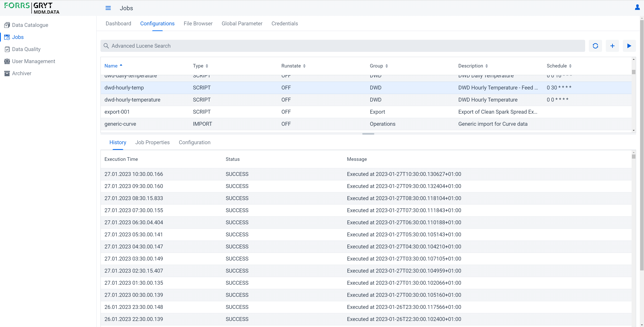644x327 pixels.
Task: Switch to the lower Configuration tab
Action: [195, 142]
